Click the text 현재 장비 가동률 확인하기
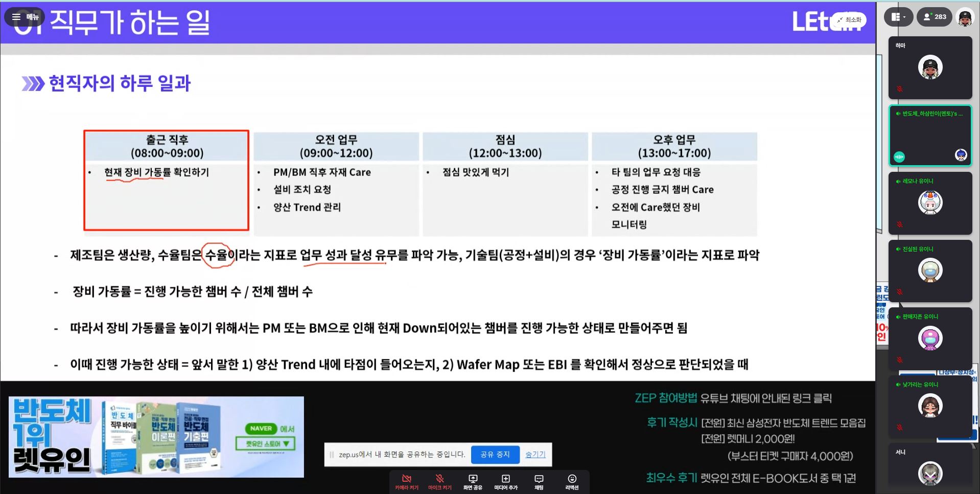This screenshot has width=980, height=494. (x=156, y=172)
